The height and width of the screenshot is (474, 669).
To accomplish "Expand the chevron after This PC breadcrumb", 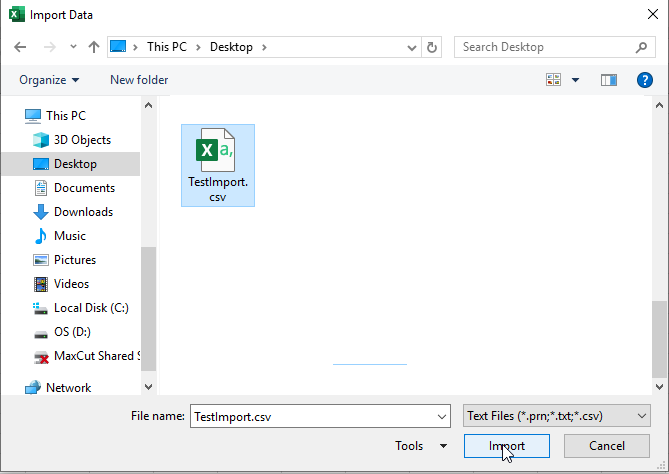I will click(198, 47).
